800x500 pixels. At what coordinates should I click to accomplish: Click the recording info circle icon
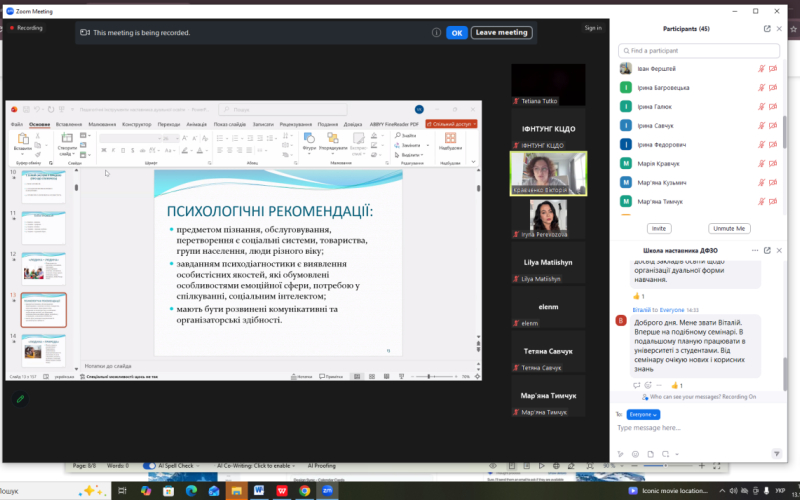click(x=436, y=33)
